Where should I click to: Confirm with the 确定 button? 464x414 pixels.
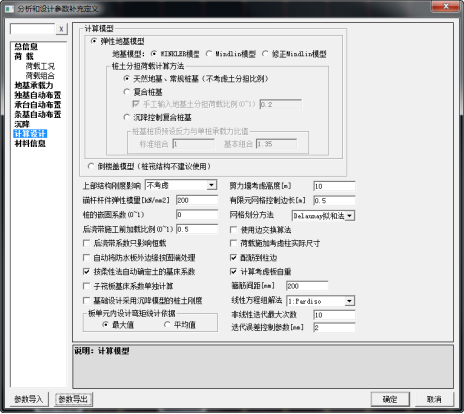pos(390,399)
